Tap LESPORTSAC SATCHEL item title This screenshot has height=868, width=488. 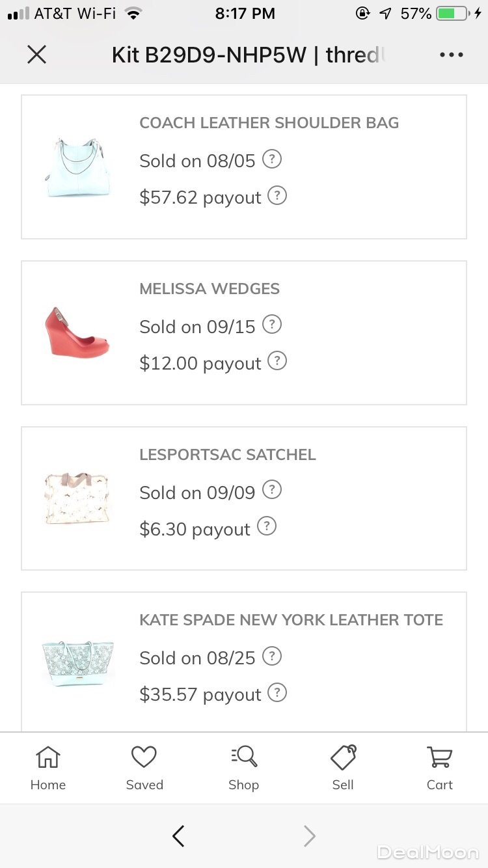pyautogui.click(x=228, y=455)
